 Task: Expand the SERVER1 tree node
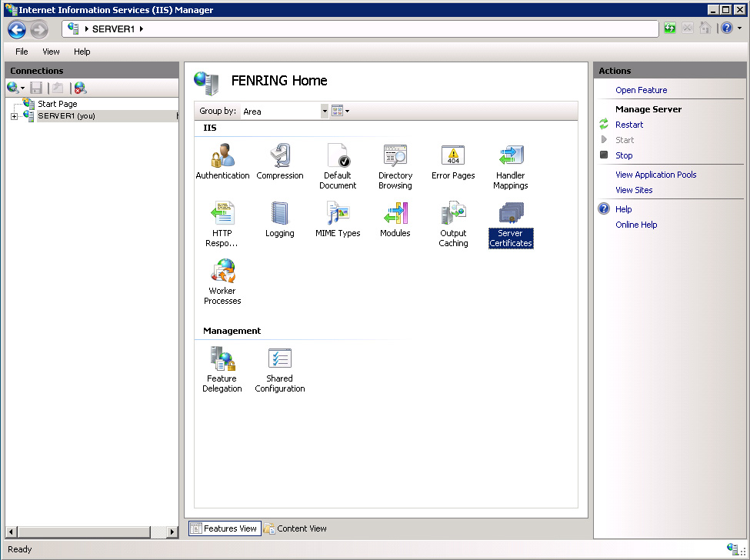(x=14, y=116)
